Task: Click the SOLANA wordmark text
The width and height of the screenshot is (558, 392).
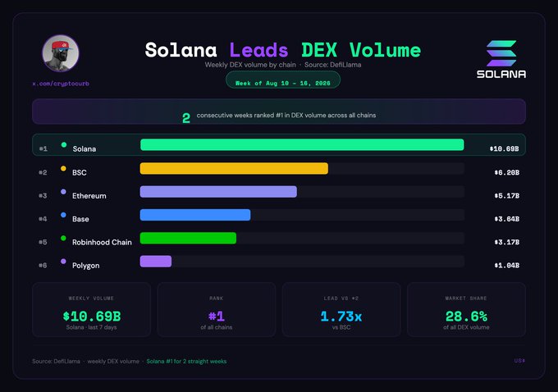Action: [501, 74]
